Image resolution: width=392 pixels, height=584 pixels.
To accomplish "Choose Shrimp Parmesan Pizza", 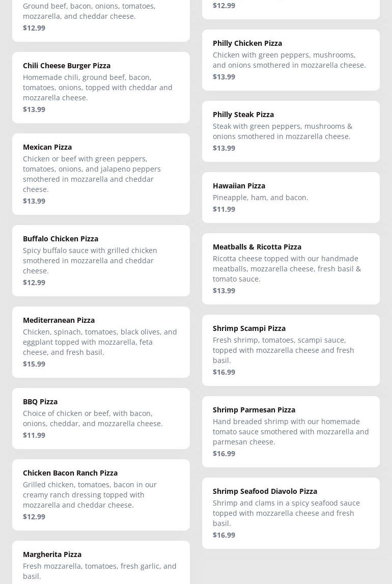I will (x=291, y=431).
